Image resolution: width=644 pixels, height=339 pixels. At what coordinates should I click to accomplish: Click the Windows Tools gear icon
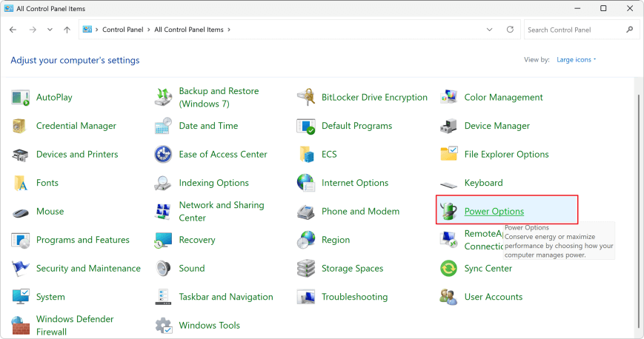(x=164, y=326)
